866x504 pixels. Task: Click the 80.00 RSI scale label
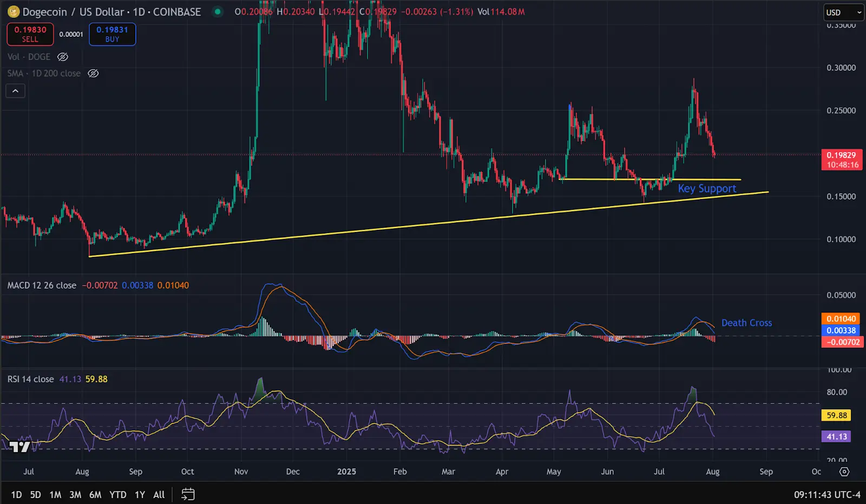click(x=837, y=392)
